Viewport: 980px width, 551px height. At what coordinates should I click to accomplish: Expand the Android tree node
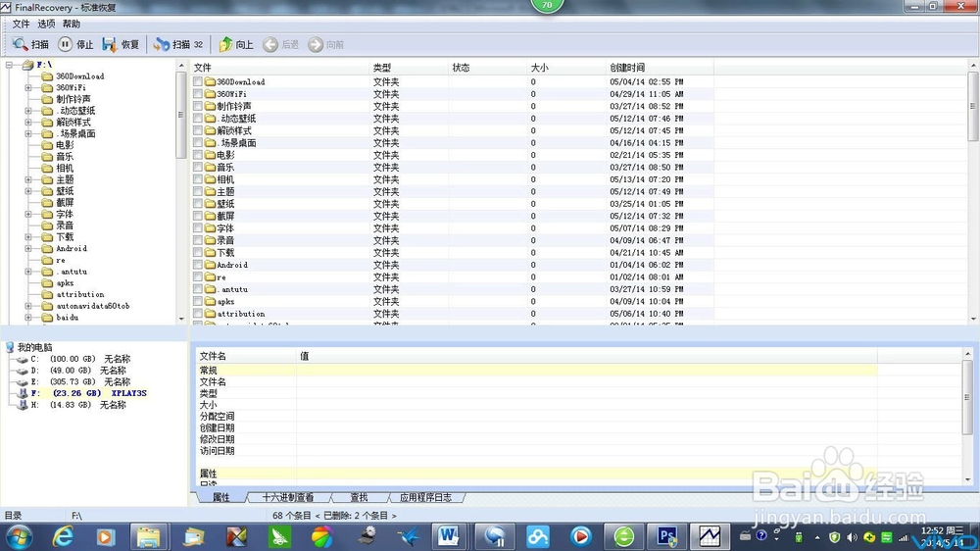click(28, 248)
